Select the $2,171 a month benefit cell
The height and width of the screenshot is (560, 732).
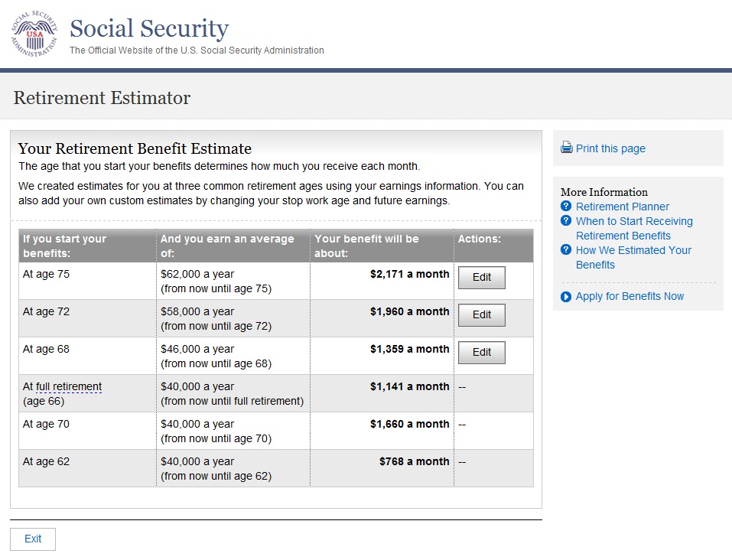click(x=409, y=274)
